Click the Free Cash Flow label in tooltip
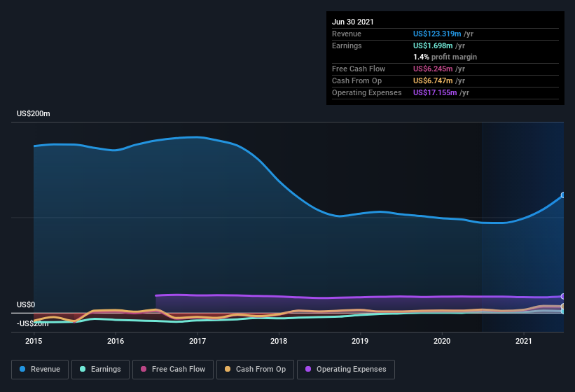Image resolution: width=575 pixels, height=392 pixels. tap(359, 69)
